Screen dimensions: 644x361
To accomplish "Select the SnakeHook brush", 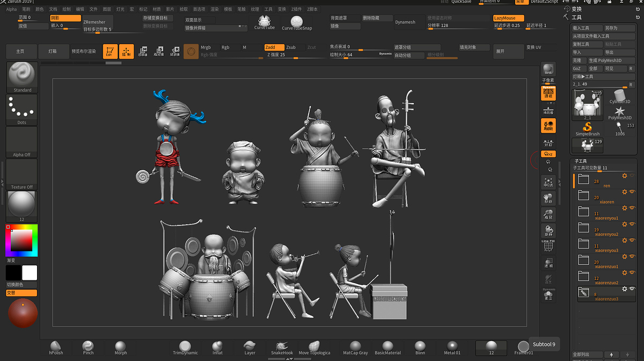I will [x=282, y=348].
